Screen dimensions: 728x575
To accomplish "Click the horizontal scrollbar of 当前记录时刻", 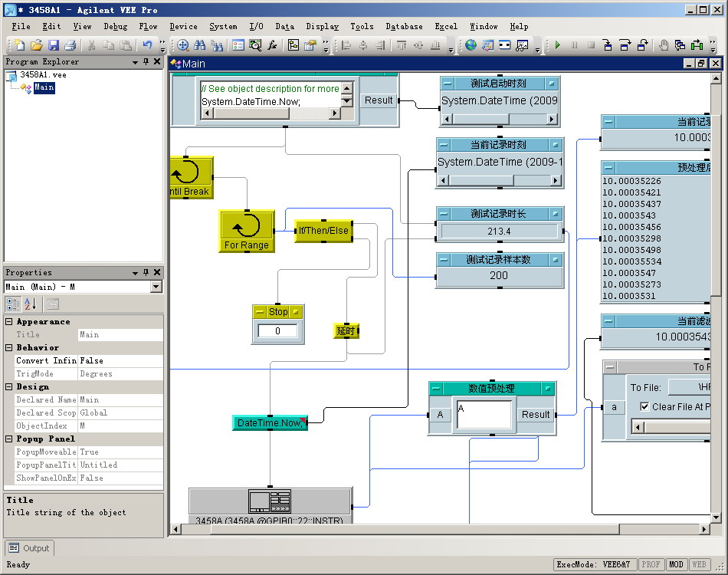I will coord(500,180).
